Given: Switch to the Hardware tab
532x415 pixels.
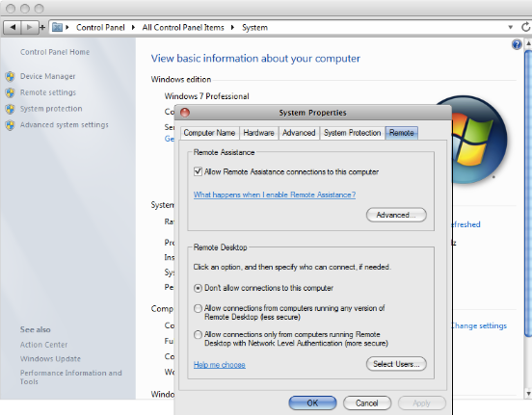Looking at the screenshot, I should click(x=258, y=133).
